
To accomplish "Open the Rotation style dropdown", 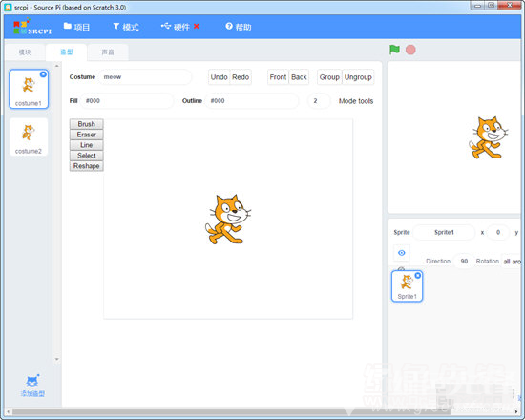I will [x=512, y=262].
